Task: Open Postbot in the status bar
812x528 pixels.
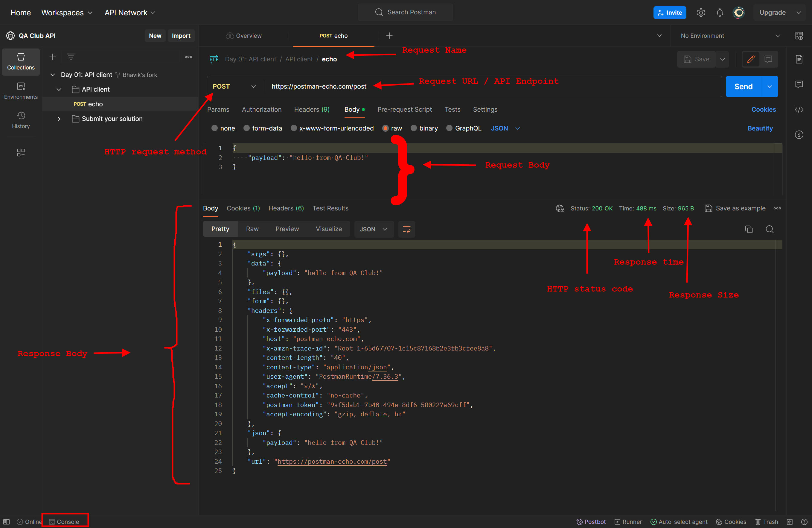Action: tap(591, 521)
